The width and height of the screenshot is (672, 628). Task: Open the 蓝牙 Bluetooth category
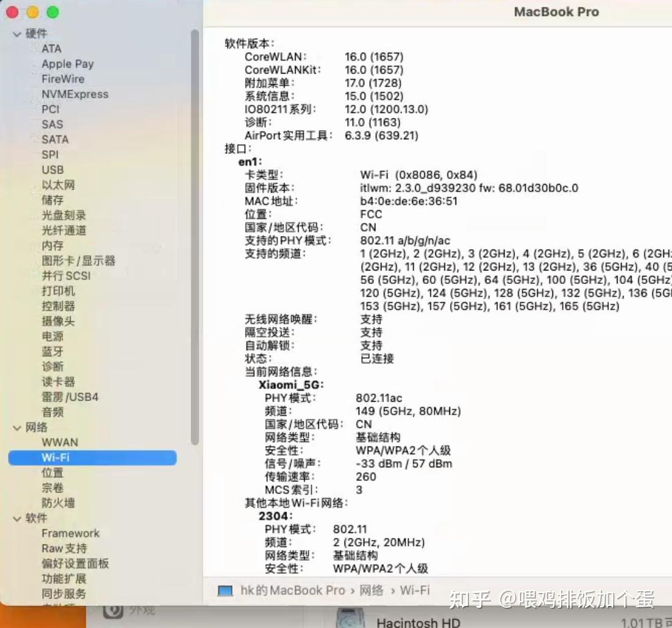pyautogui.click(x=52, y=351)
